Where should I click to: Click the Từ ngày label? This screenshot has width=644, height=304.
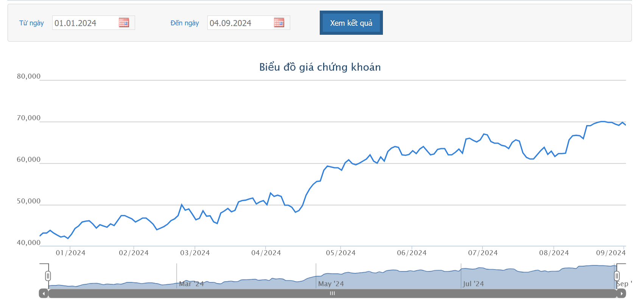pyautogui.click(x=31, y=23)
